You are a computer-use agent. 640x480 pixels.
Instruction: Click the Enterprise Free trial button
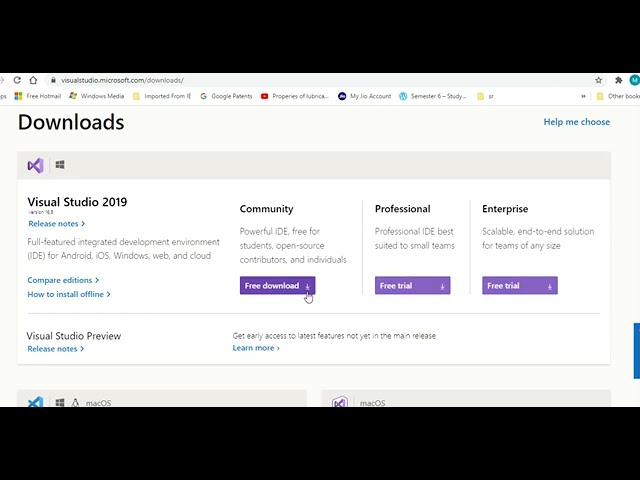[520, 285]
